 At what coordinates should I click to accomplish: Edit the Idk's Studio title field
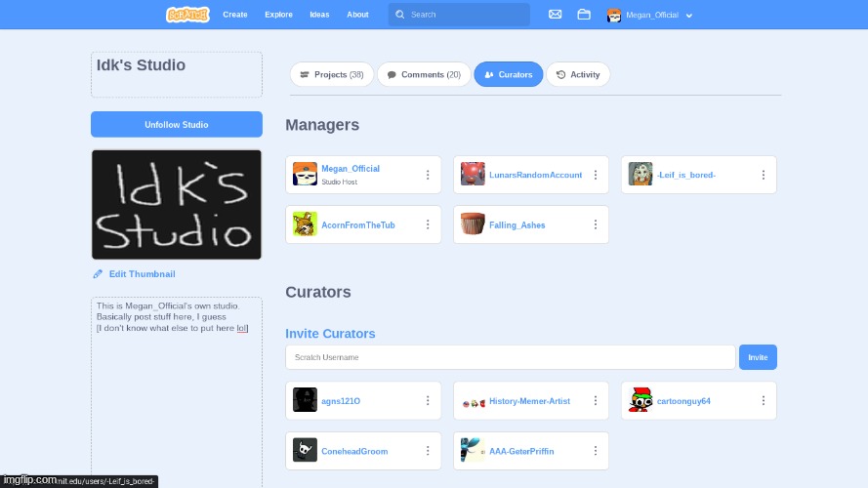(177, 75)
